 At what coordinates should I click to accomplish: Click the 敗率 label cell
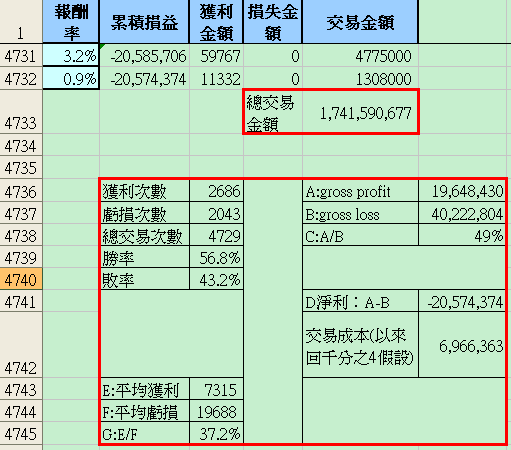tap(145, 279)
